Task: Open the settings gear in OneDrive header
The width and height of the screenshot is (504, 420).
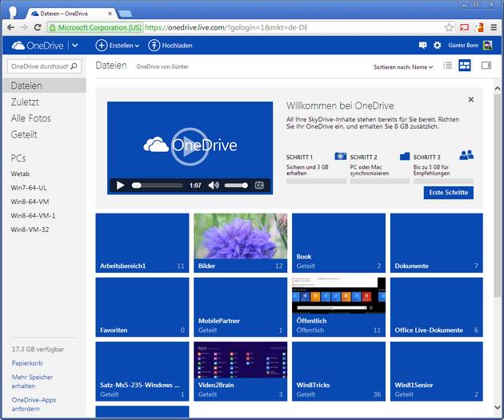Action: pos(437,46)
